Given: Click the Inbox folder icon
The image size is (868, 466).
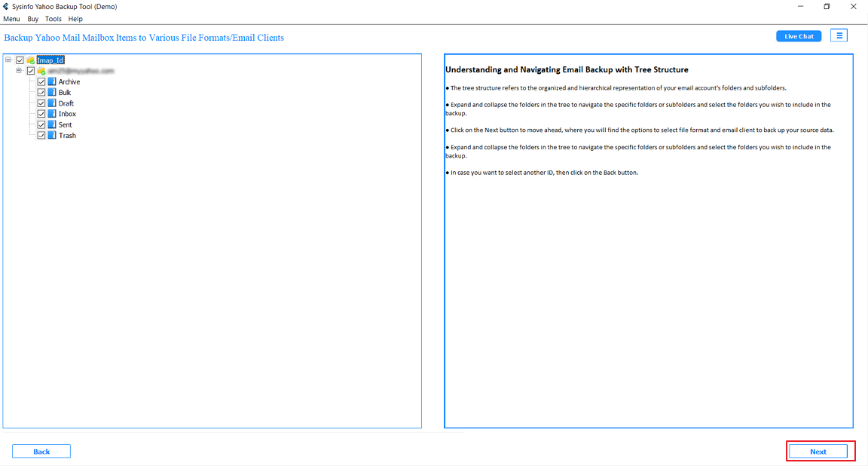Looking at the screenshot, I should tap(52, 114).
